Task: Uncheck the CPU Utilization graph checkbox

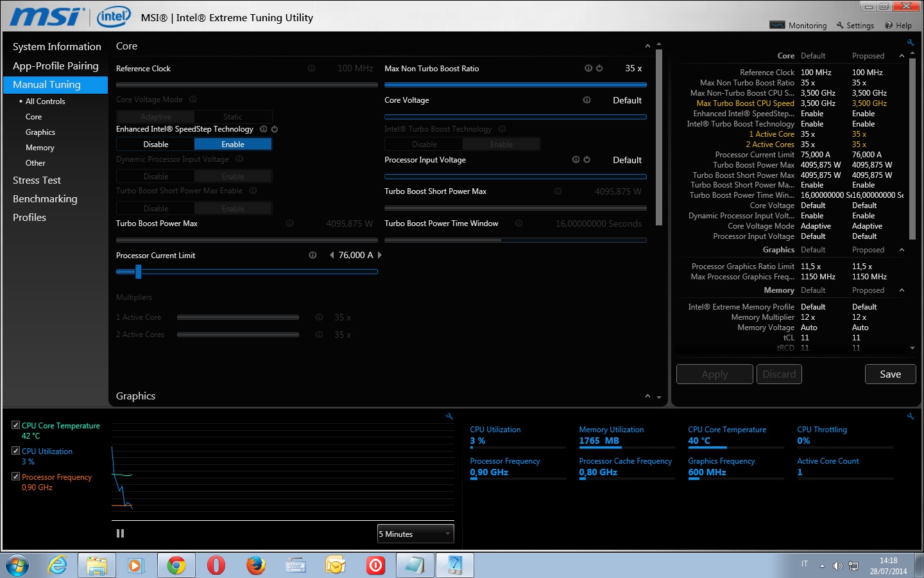Action: [15, 451]
